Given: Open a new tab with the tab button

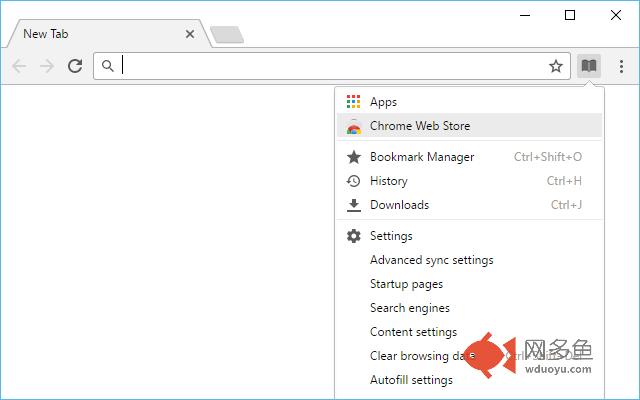Looking at the screenshot, I should [x=227, y=34].
